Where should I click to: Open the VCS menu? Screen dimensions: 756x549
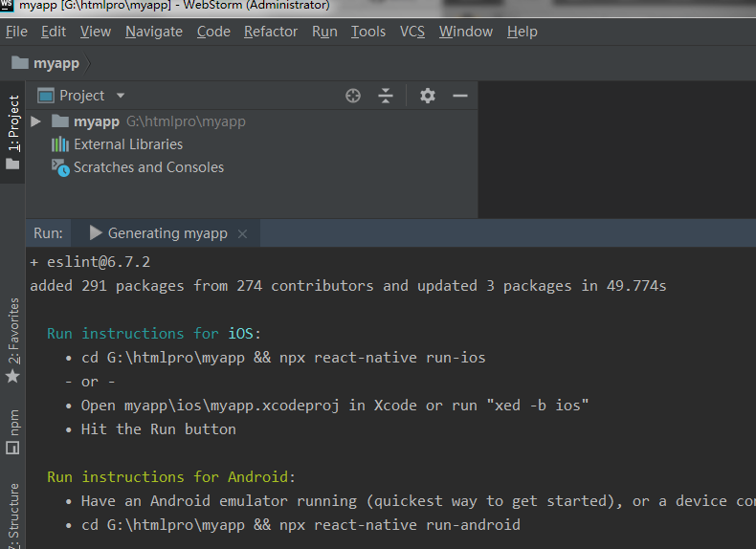pyautogui.click(x=412, y=32)
